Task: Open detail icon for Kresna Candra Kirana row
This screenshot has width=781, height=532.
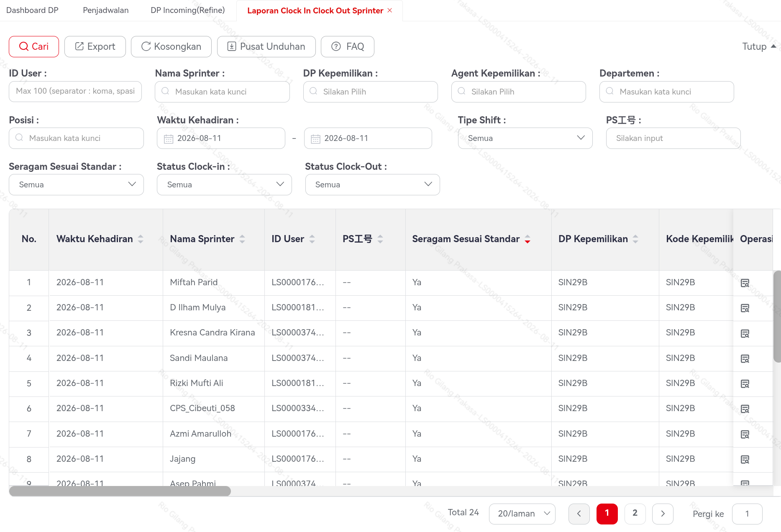Action: point(745,334)
